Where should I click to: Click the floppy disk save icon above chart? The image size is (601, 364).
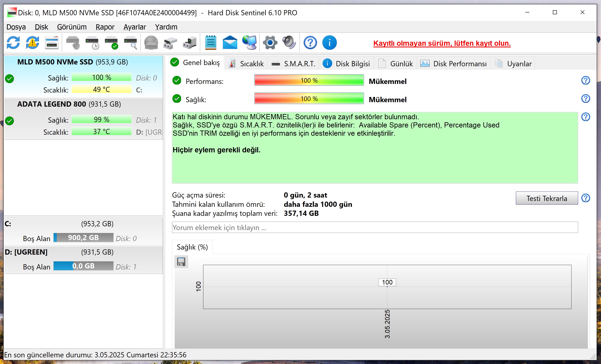point(181,262)
